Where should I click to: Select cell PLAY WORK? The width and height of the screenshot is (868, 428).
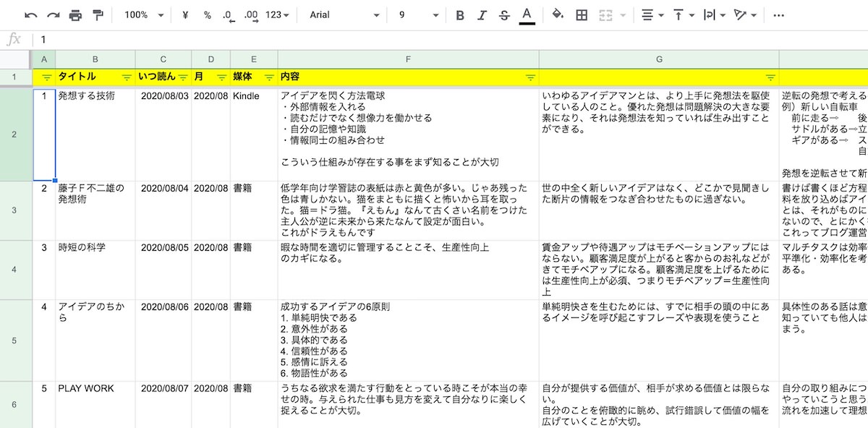pos(95,405)
